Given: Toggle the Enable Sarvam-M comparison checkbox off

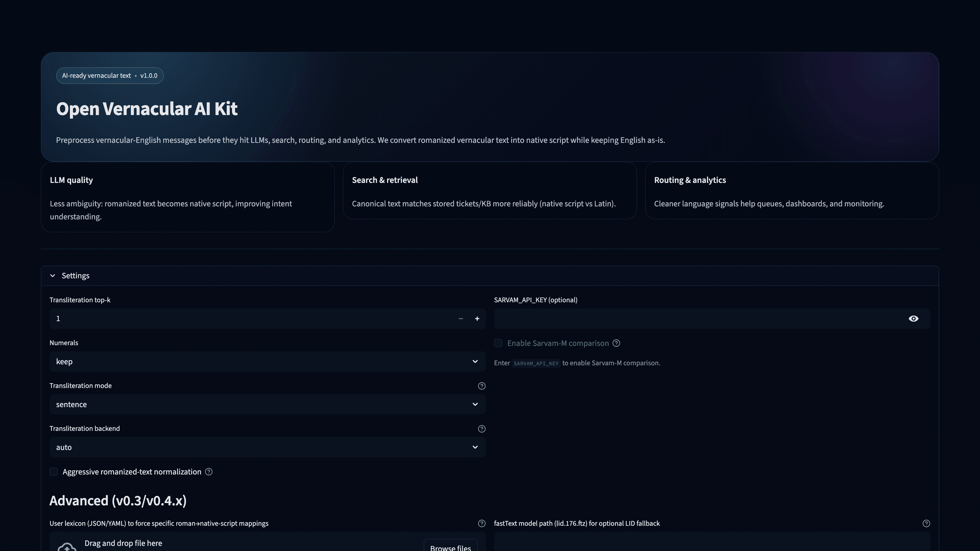Looking at the screenshot, I should (x=498, y=343).
